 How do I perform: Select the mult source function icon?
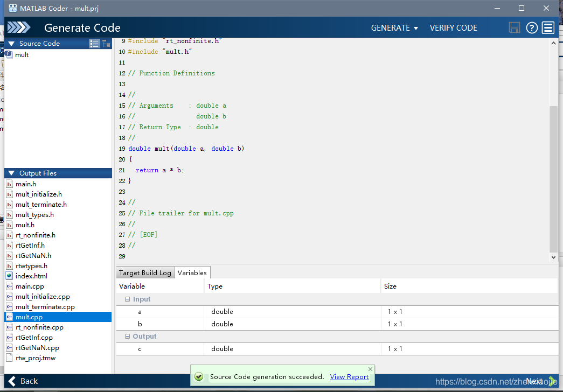(9, 54)
